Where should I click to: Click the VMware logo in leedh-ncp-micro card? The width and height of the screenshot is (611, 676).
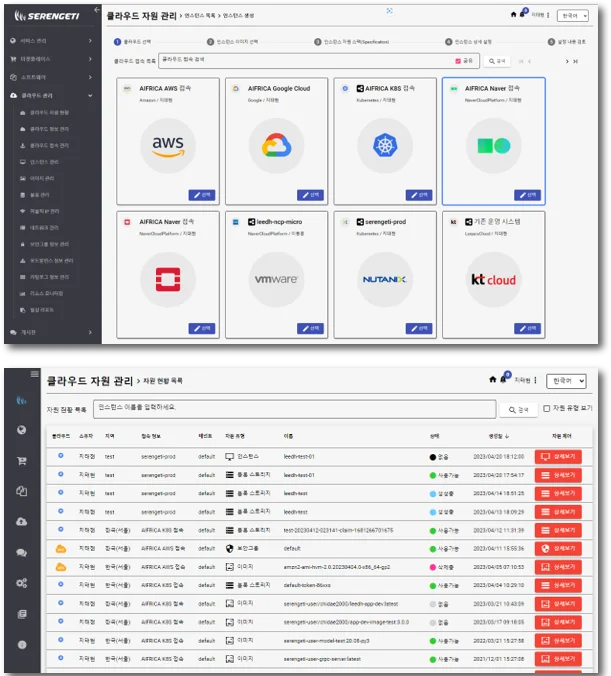coord(276,278)
